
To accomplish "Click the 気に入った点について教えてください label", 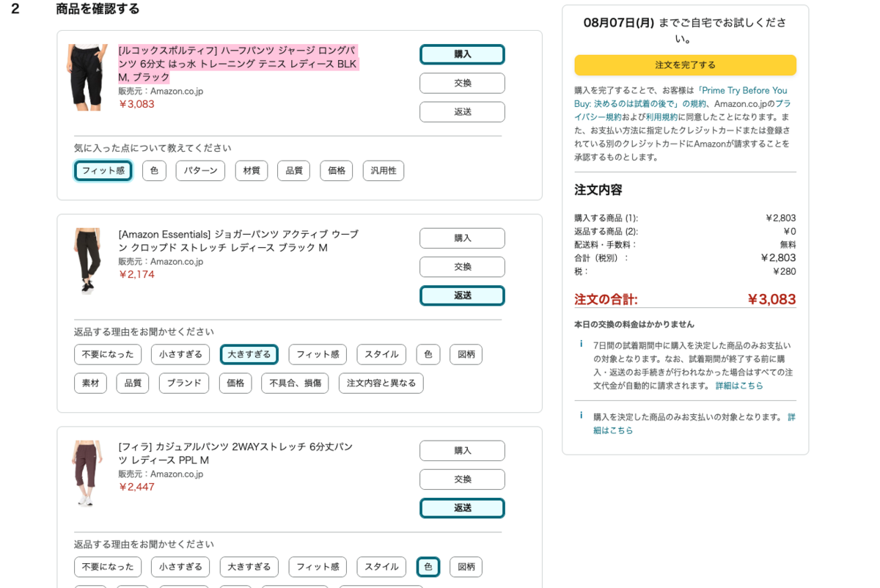I will (153, 148).
